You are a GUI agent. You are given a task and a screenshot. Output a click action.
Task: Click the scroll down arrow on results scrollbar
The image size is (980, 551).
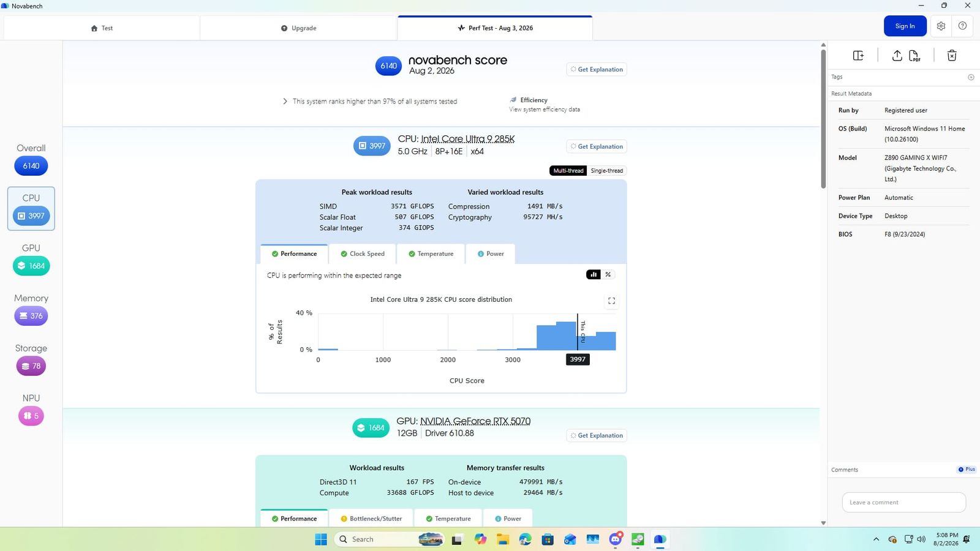pos(823,523)
